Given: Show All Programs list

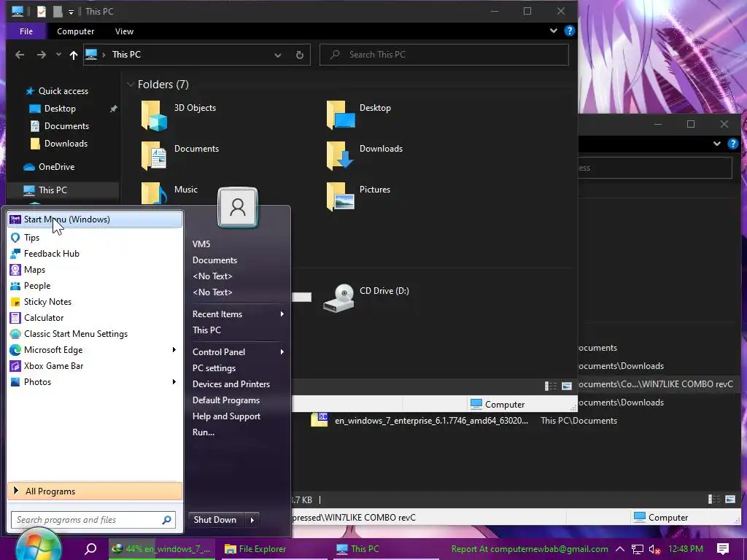Looking at the screenshot, I should pyautogui.click(x=95, y=491).
